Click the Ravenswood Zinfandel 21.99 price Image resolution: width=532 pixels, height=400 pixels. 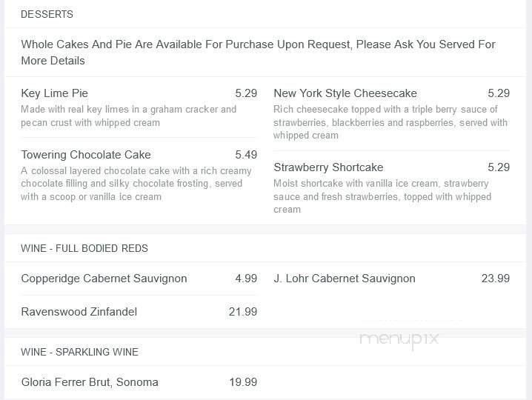coord(243,312)
